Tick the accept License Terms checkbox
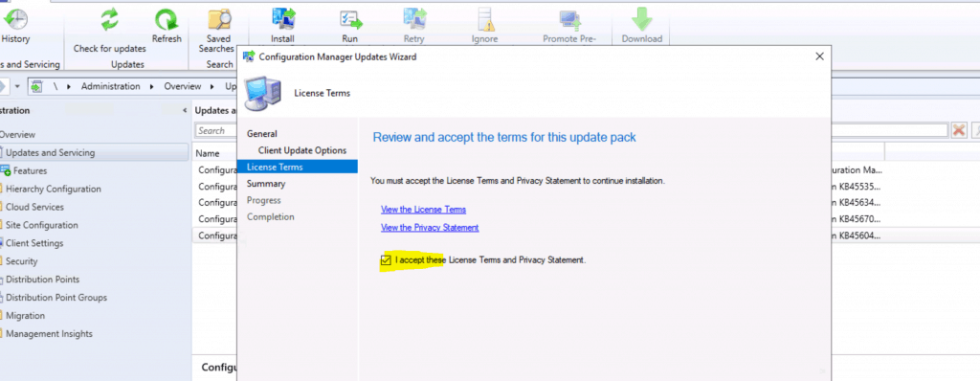Viewport: 980px width, 381px height. (386, 260)
